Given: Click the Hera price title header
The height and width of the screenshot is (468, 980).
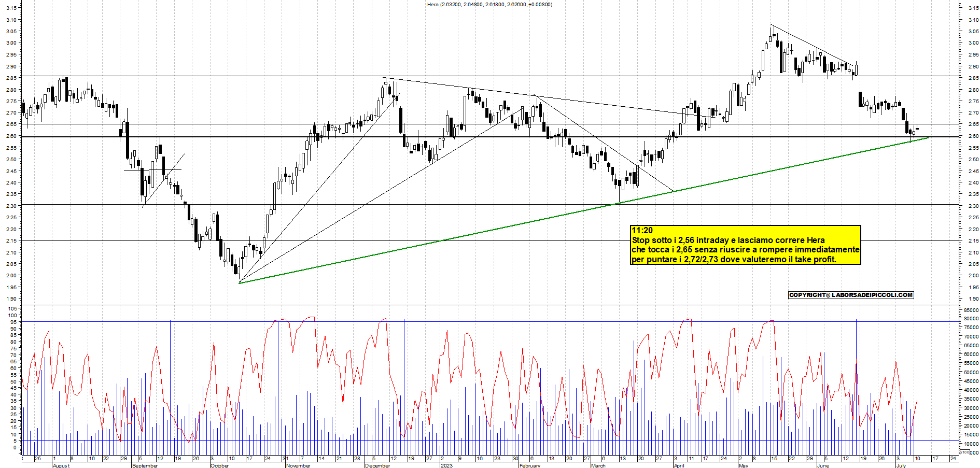Looking at the screenshot, I should 489,4.
